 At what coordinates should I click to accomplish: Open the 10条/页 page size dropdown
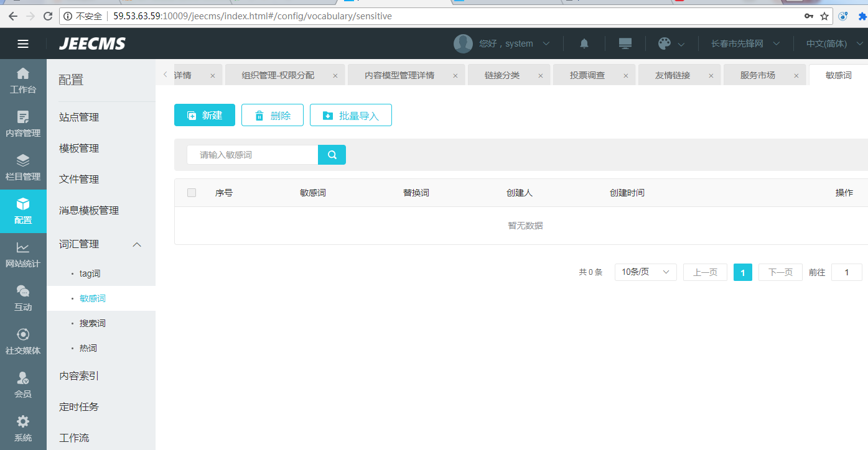click(x=645, y=272)
